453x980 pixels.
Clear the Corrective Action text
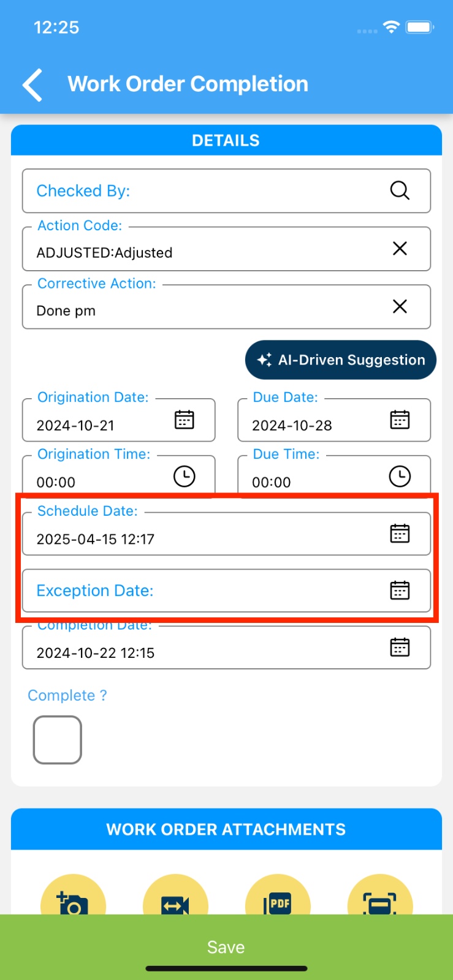400,306
